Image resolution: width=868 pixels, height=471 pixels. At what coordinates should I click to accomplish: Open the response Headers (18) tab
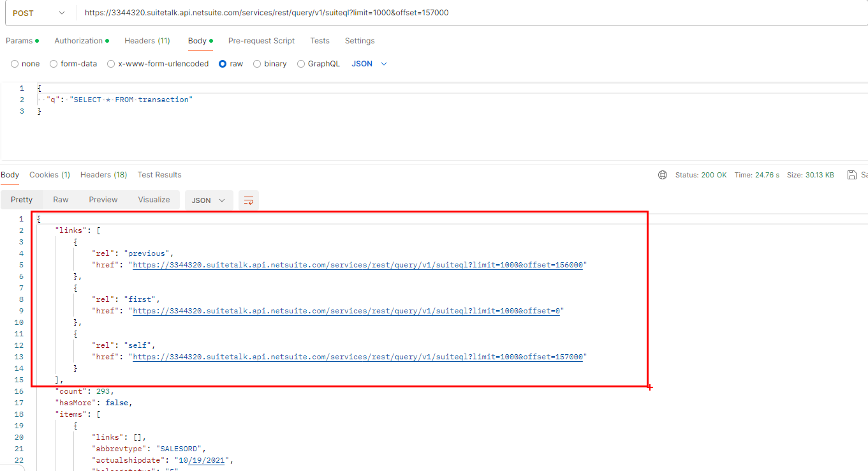point(103,175)
